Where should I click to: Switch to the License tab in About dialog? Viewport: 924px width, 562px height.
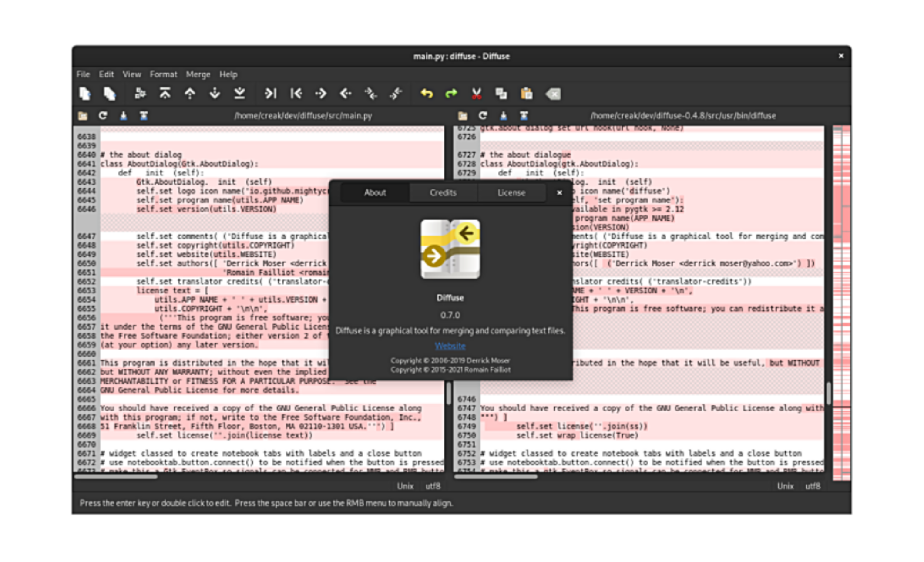511,193
